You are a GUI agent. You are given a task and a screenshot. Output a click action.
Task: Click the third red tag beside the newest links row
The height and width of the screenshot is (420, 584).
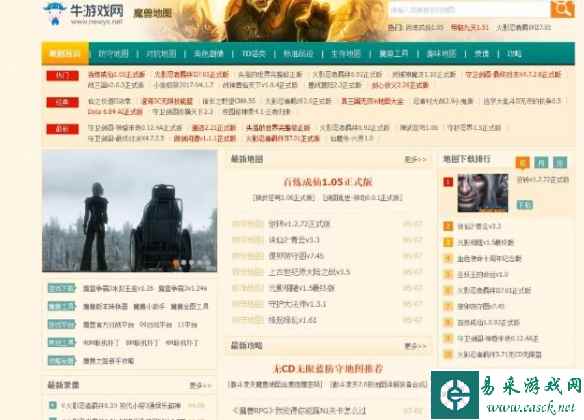tap(62, 129)
